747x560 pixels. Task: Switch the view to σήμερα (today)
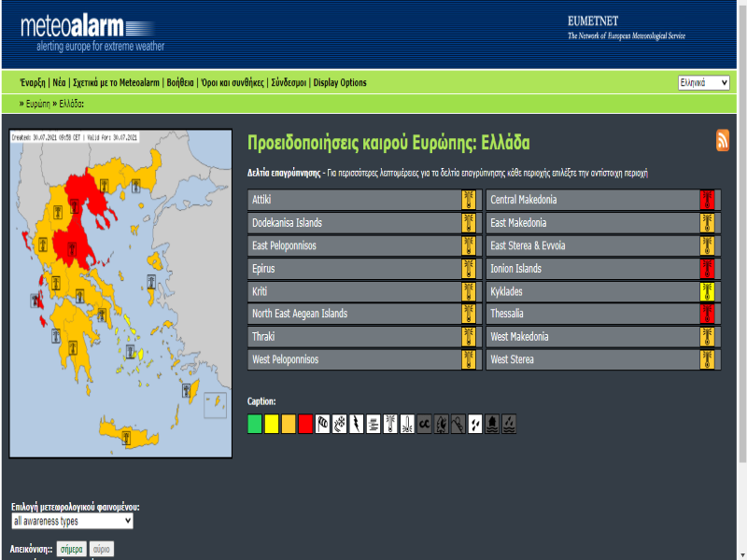pyautogui.click(x=71, y=550)
